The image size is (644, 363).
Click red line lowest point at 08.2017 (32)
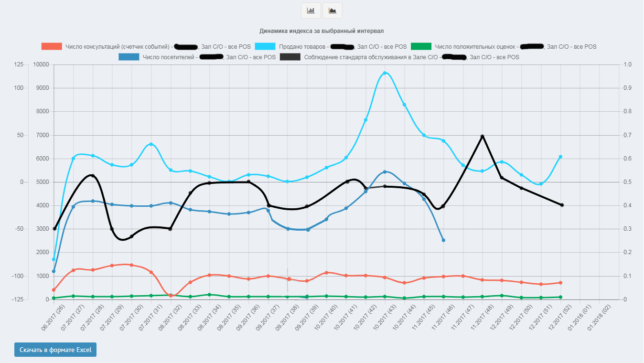(x=171, y=296)
